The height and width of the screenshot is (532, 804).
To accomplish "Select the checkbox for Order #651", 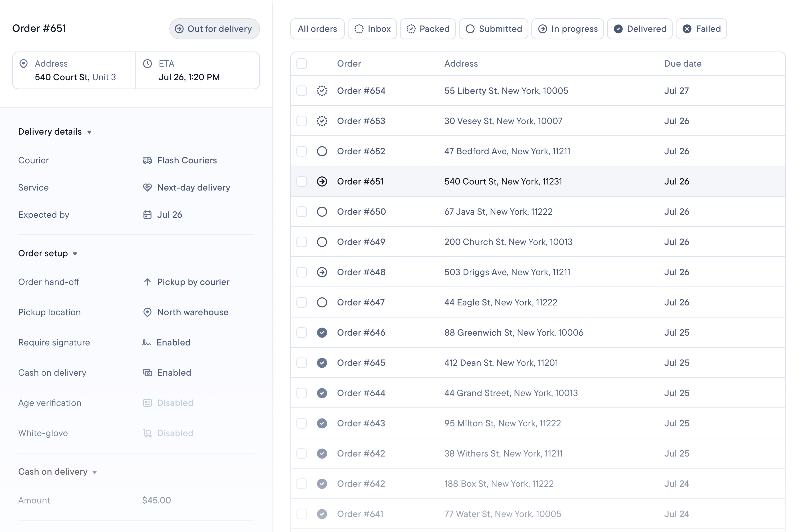I will point(301,182).
